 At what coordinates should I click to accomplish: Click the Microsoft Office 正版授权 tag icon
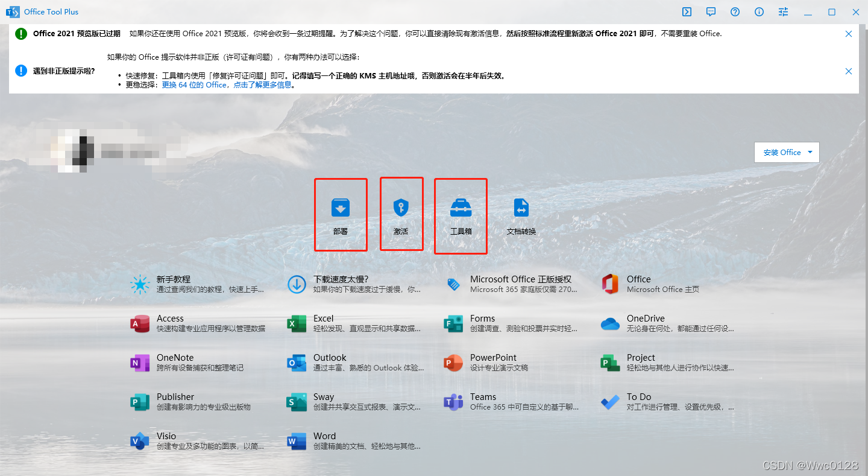[453, 284]
